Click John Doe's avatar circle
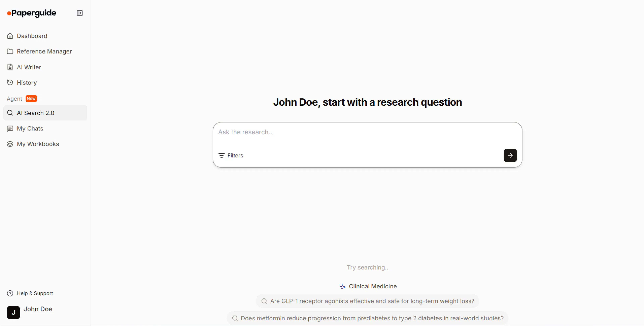The height and width of the screenshot is (326, 644). point(13,312)
